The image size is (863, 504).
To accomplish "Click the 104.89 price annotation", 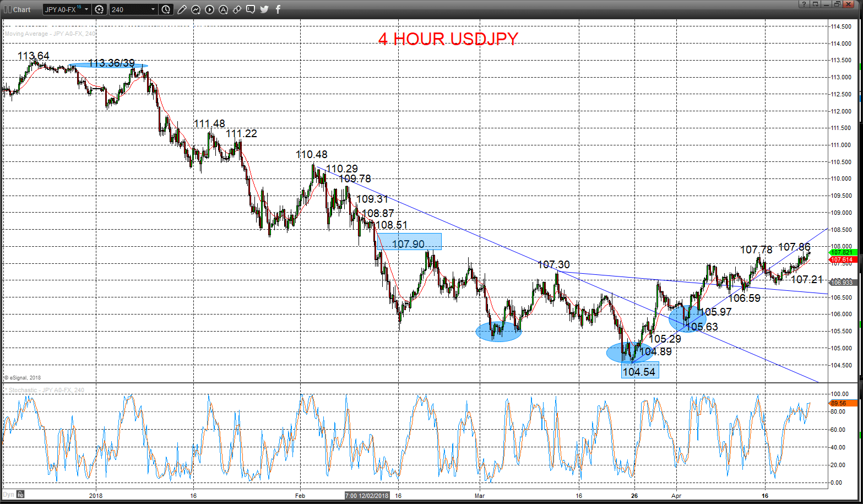I will pyautogui.click(x=655, y=352).
